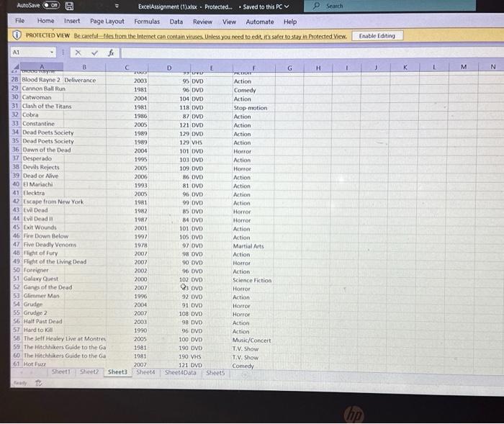Switch to the Sheet5 tab
The image size is (504, 424).
pyautogui.click(x=215, y=373)
